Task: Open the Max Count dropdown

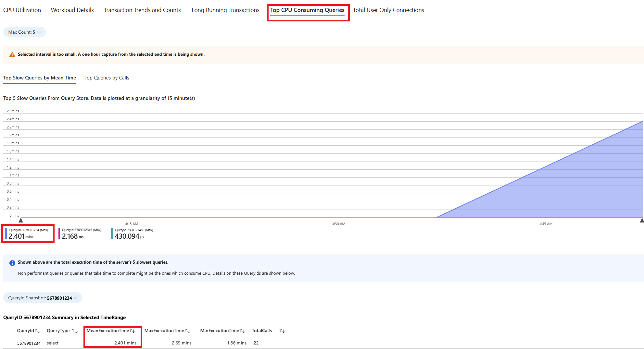Action: pos(25,32)
